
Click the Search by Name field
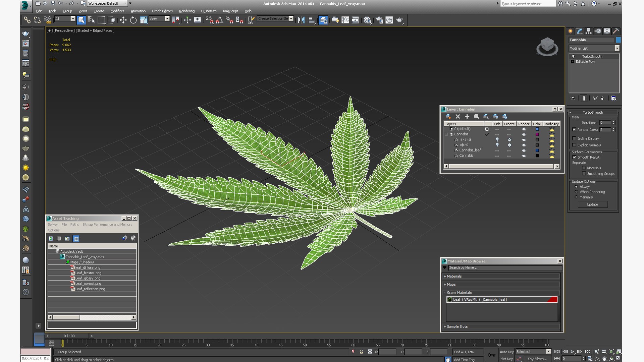[x=505, y=267]
